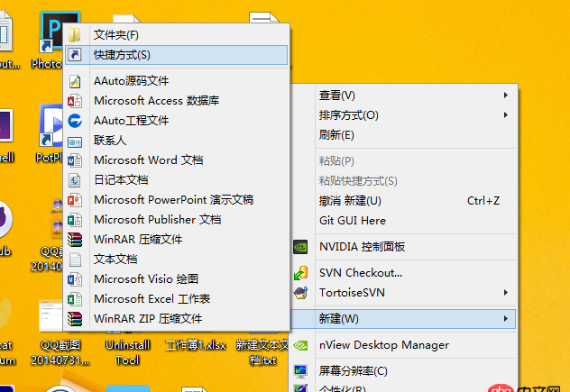Choose AAuto工程文件 entry
The width and height of the screenshot is (570, 392).
coord(176,121)
